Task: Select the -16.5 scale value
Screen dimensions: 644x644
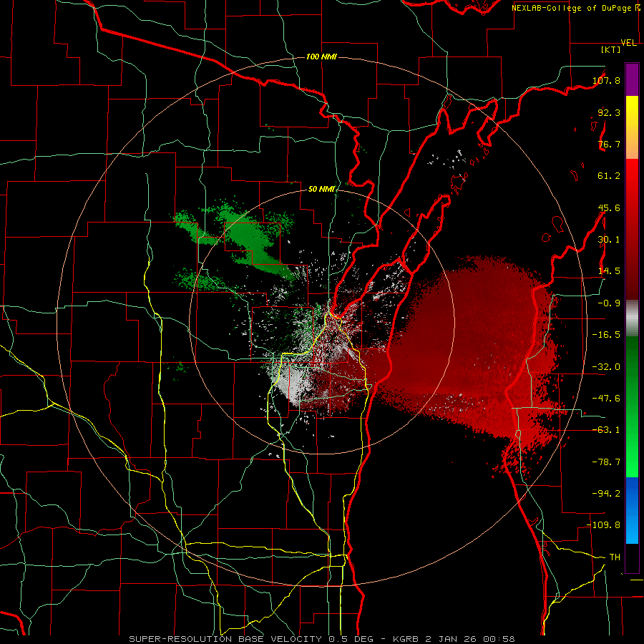Action: pos(606,335)
